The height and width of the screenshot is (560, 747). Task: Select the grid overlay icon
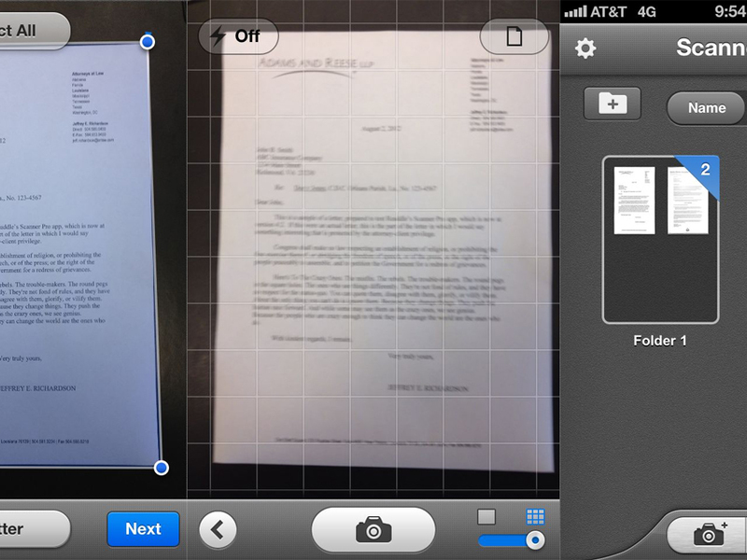pos(535,517)
